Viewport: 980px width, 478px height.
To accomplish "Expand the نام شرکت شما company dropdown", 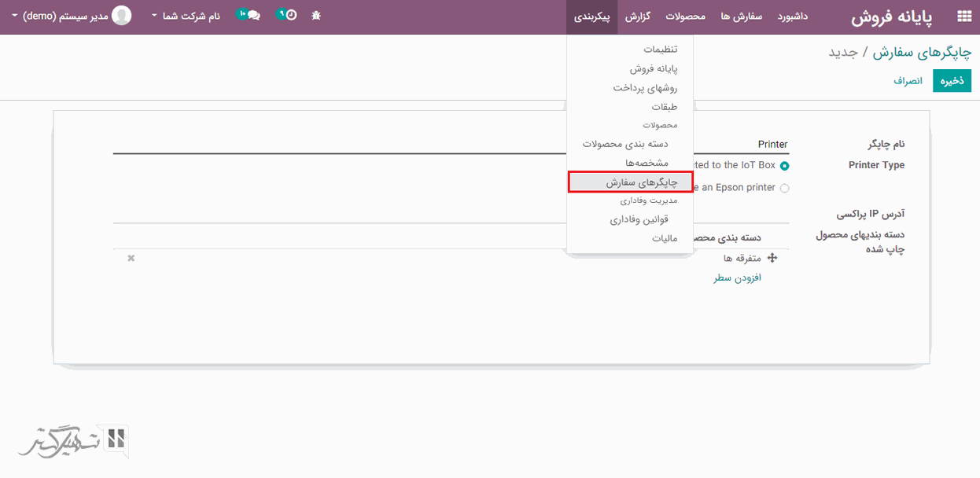I will [x=186, y=17].
